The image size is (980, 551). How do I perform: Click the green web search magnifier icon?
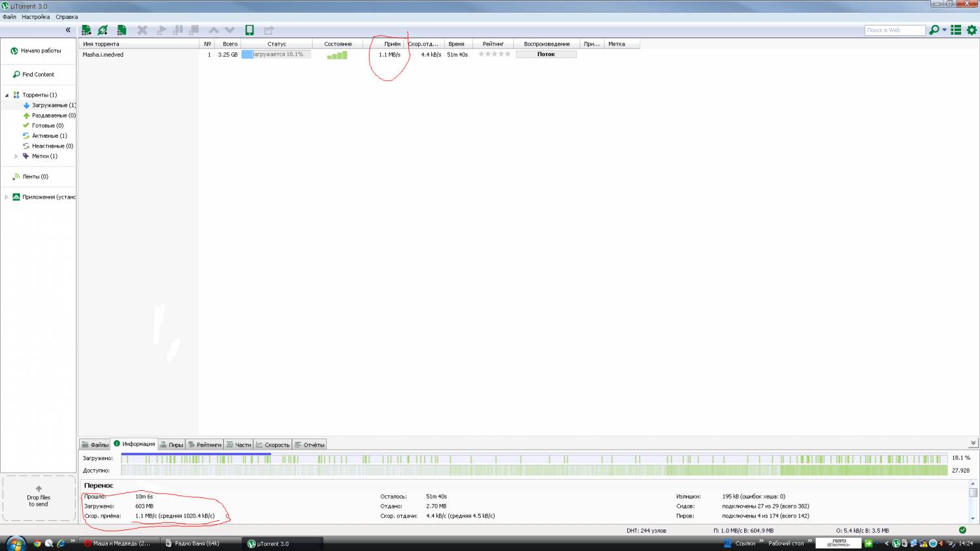(934, 30)
